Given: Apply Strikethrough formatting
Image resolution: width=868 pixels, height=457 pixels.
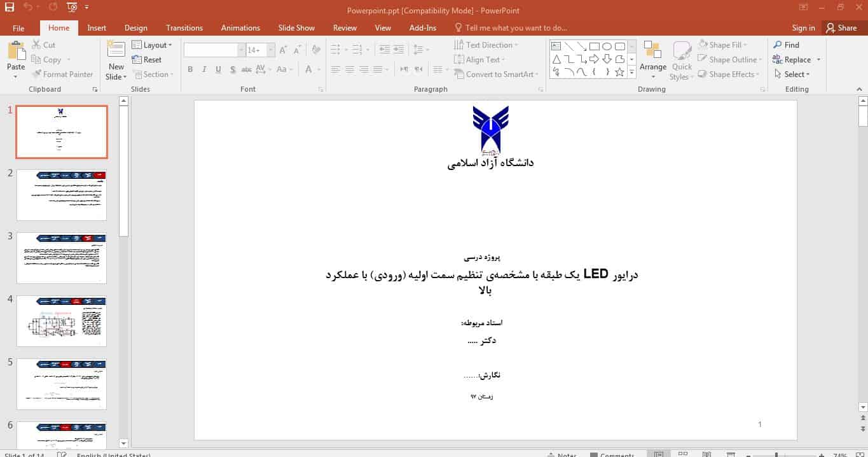Looking at the screenshot, I should click(247, 69).
